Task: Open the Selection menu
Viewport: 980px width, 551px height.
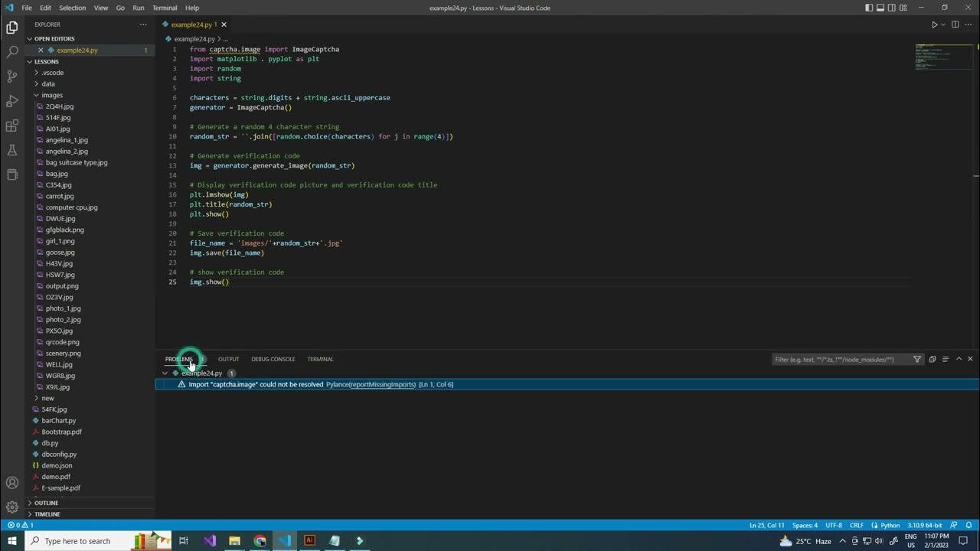Action: 72,8
